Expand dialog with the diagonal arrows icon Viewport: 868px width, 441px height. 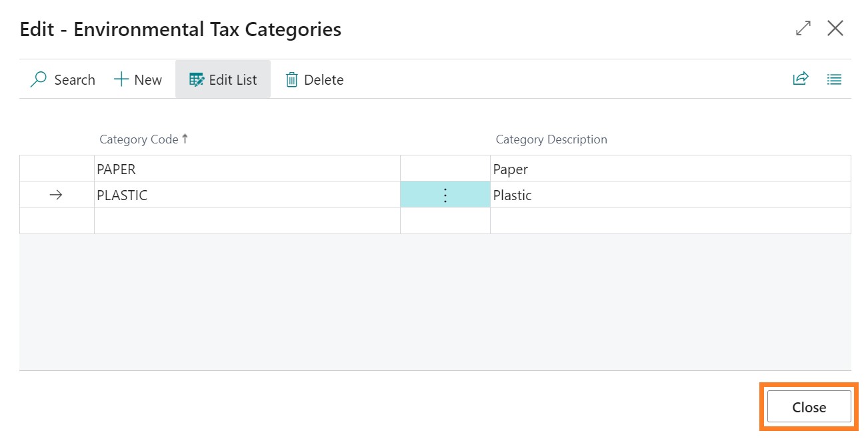point(803,29)
